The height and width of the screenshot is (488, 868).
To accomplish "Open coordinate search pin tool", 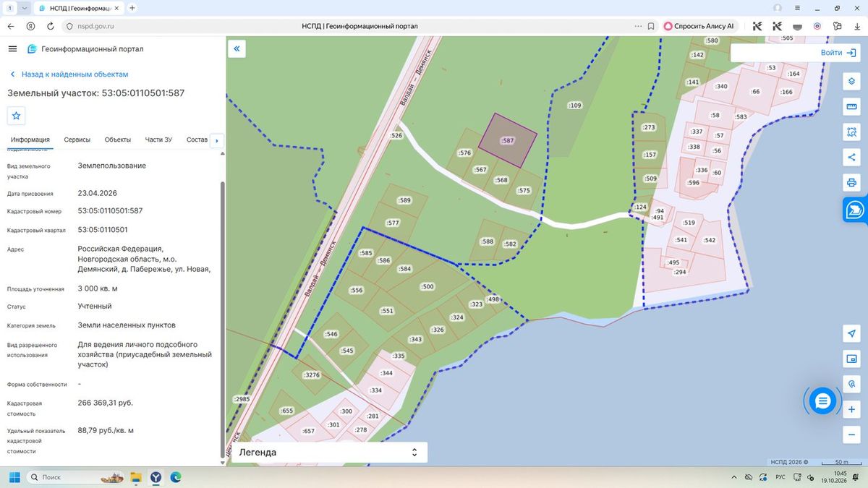I will 851,385.
